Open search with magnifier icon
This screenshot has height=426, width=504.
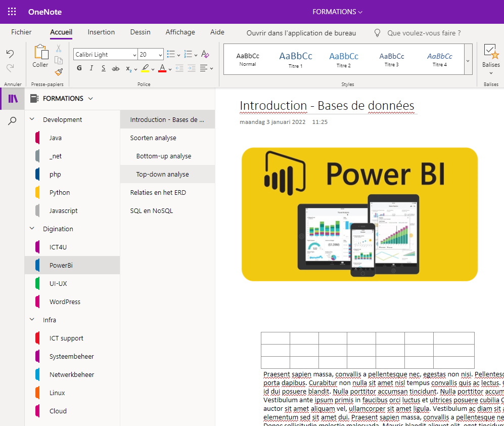point(12,121)
